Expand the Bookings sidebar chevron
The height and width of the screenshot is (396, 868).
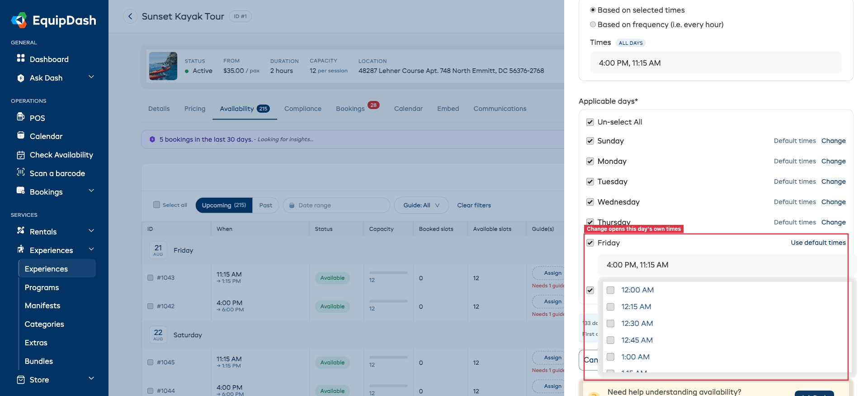click(91, 191)
